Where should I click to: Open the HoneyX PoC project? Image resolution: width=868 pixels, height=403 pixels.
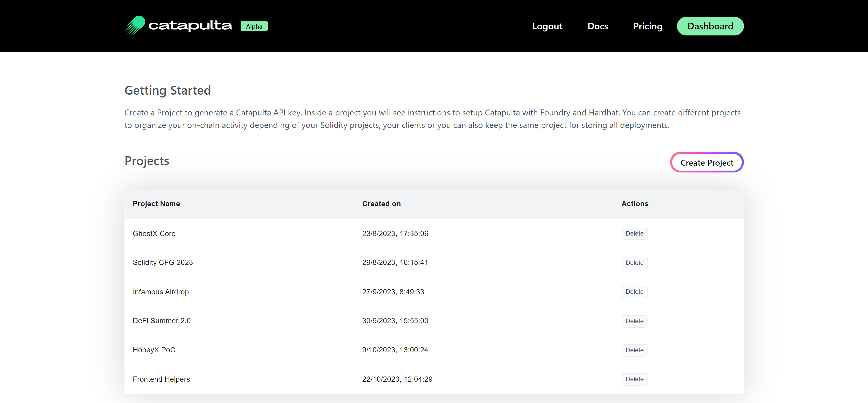pos(154,350)
